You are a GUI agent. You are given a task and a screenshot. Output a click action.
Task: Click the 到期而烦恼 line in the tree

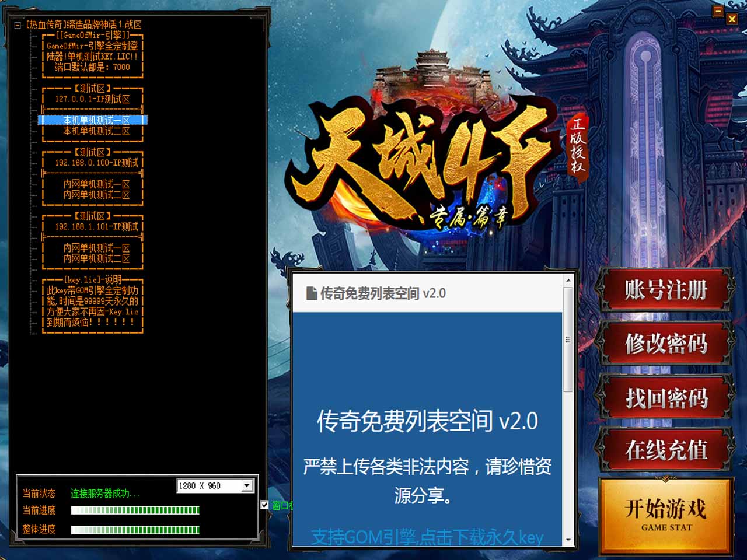(x=92, y=322)
